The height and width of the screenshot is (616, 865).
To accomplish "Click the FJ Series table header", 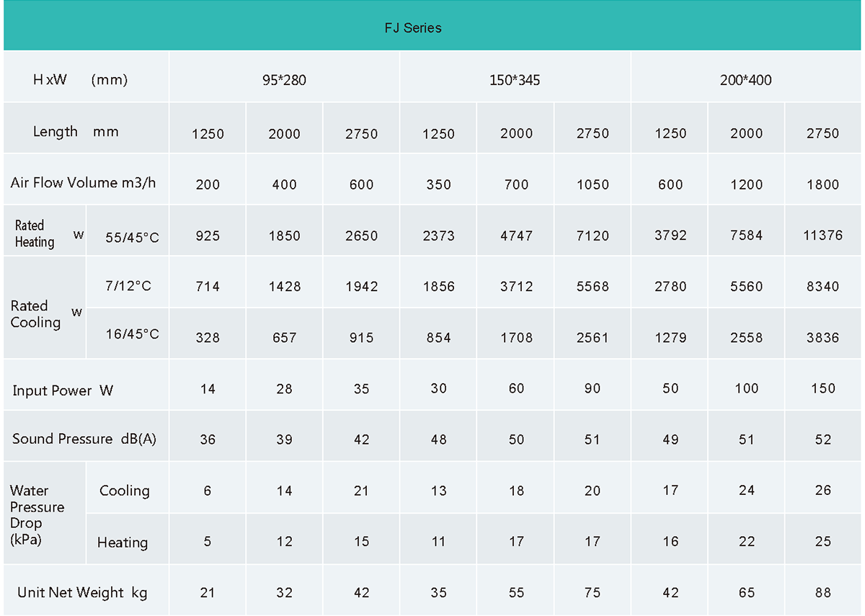I will [412, 28].
